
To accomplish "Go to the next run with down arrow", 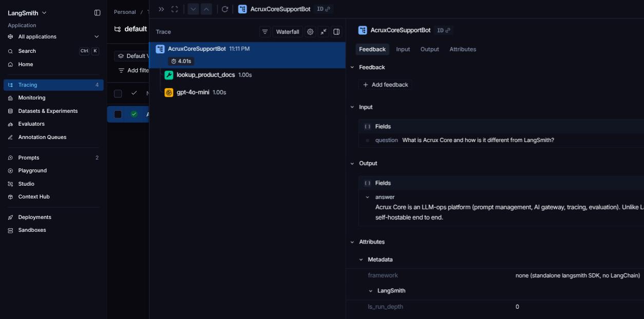I will pos(193,9).
